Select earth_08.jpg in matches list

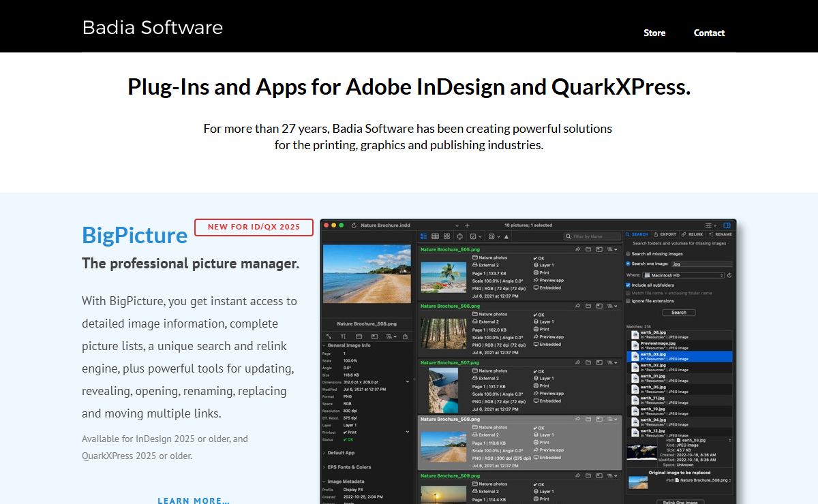pos(680,335)
